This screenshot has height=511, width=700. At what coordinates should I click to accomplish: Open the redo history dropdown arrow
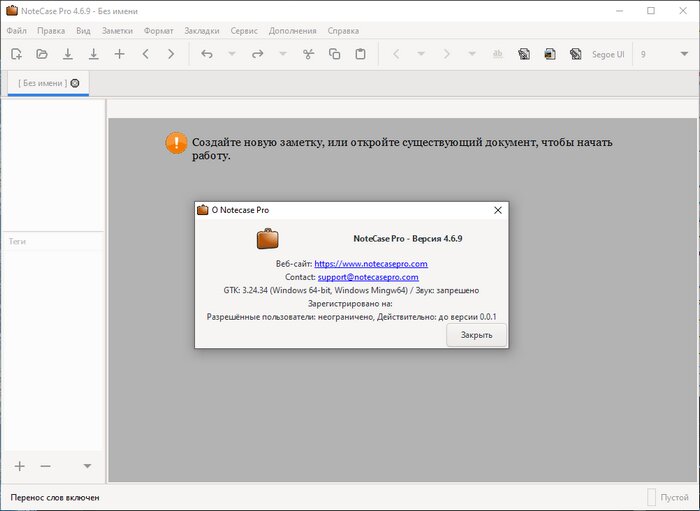[x=283, y=54]
